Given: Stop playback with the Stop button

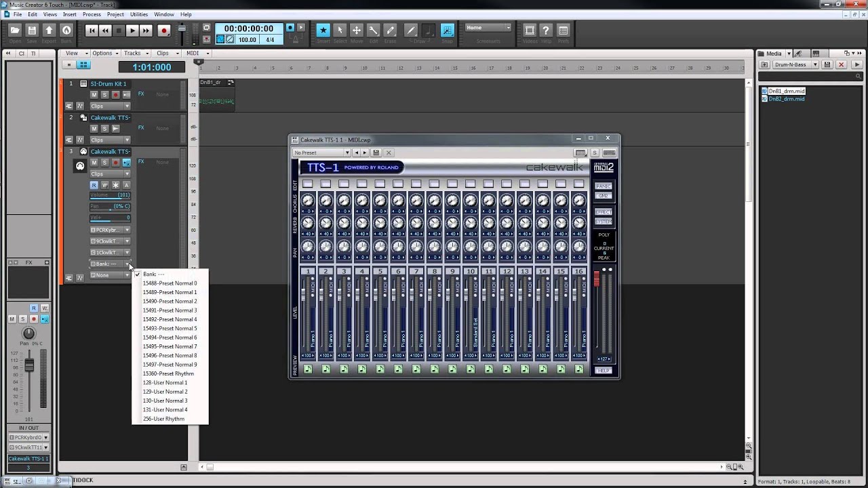Looking at the screenshot, I should 119,30.
